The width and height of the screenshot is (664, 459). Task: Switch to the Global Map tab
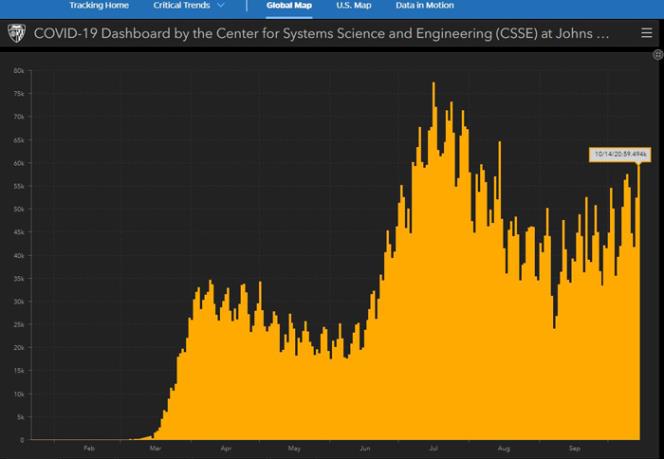287,6
